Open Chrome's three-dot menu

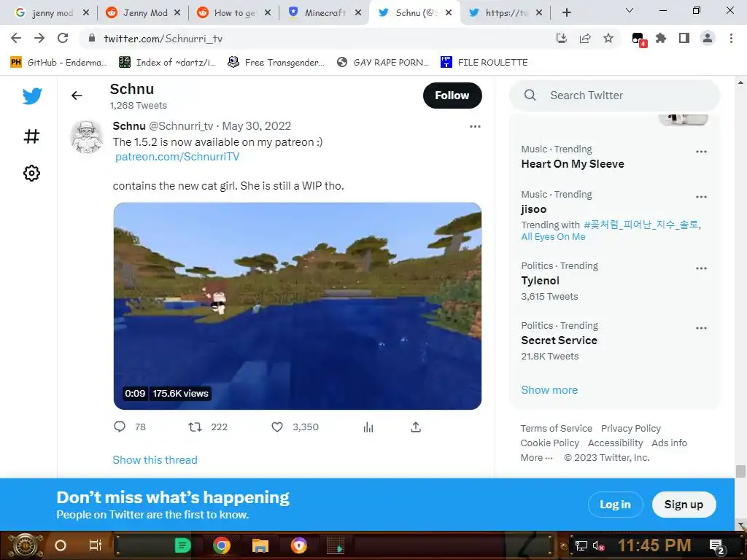(731, 38)
